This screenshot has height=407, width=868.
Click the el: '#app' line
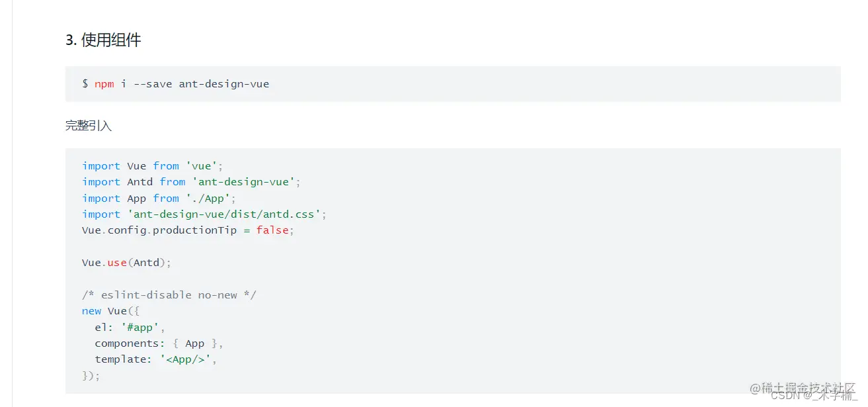(x=130, y=328)
